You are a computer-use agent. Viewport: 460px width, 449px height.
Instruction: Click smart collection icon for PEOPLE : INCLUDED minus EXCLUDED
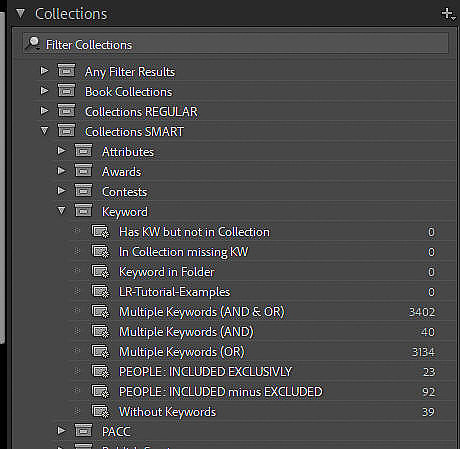(101, 392)
